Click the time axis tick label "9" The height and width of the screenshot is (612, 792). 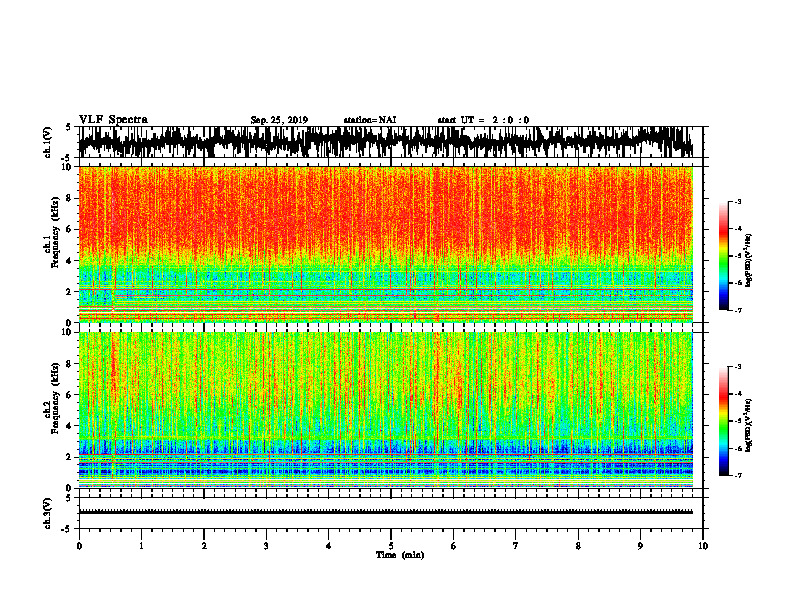[x=640, y=546]
